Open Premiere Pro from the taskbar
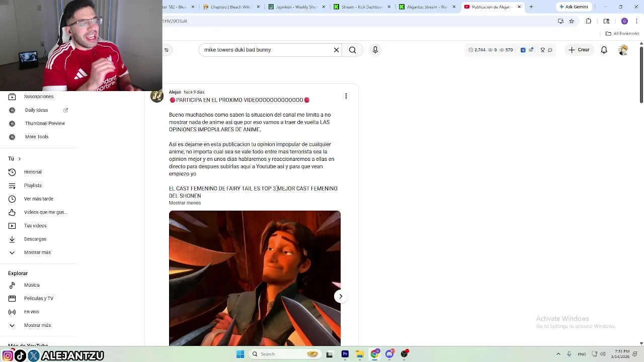Image resolution: width=644 pixels, height=362 pixels. (345, 354)
